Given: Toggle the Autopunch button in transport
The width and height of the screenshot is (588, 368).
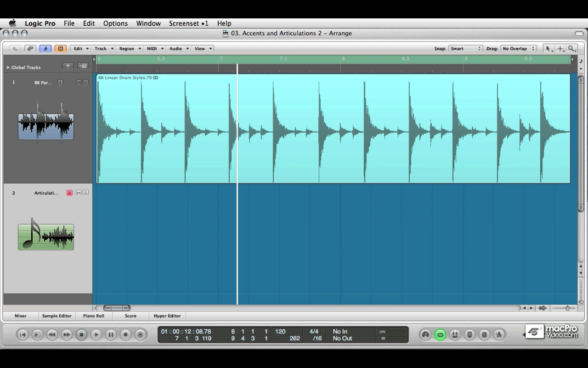Looking at the screenshot, I should coord(455,335).
